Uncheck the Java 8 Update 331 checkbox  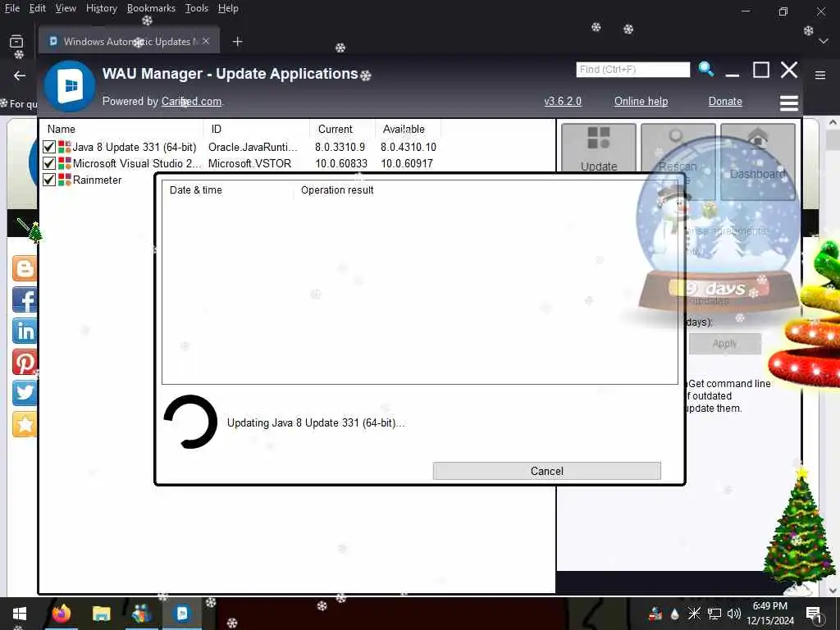pyautogui.click(x=48, y=147)
